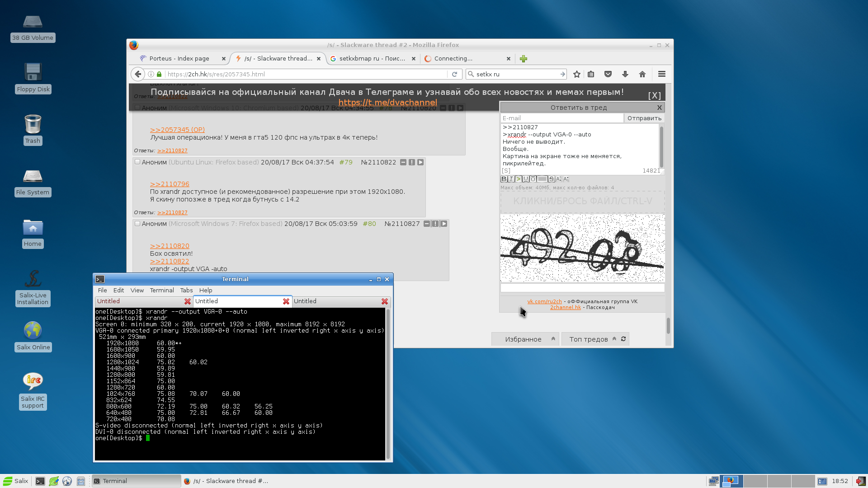Image resolution: width=868 pixels, height=488 pixels.
Task: Follow the >>2110796 reply link
Action: [170, 184]
